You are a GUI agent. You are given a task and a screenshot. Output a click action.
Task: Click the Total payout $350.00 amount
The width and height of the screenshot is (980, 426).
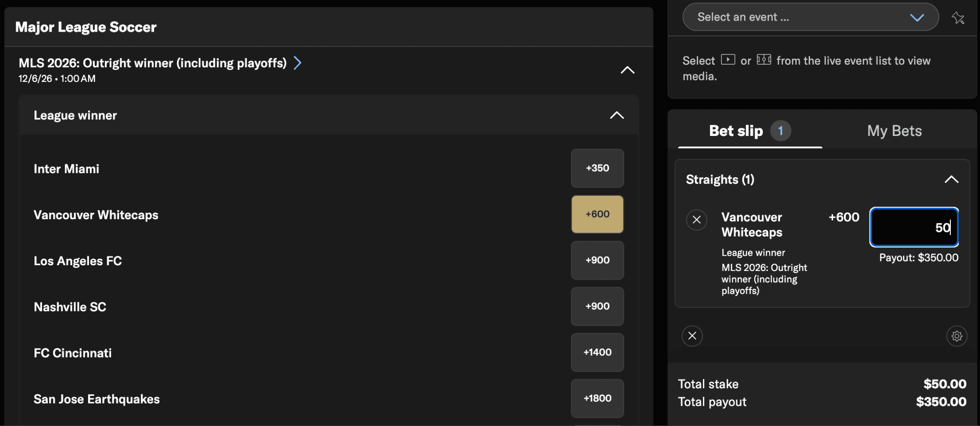[941, 402]
